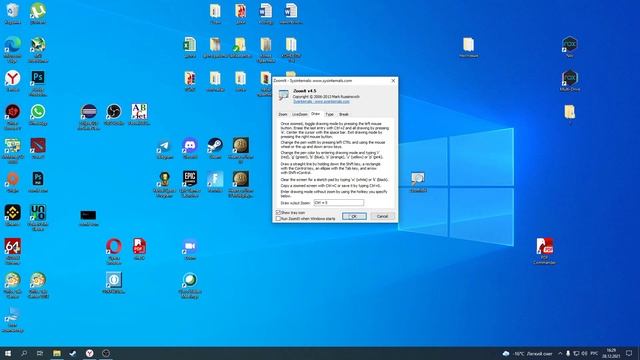Select the Nox Multi-Drive desktop icon
640x360 pixels.
click(570, 81)
